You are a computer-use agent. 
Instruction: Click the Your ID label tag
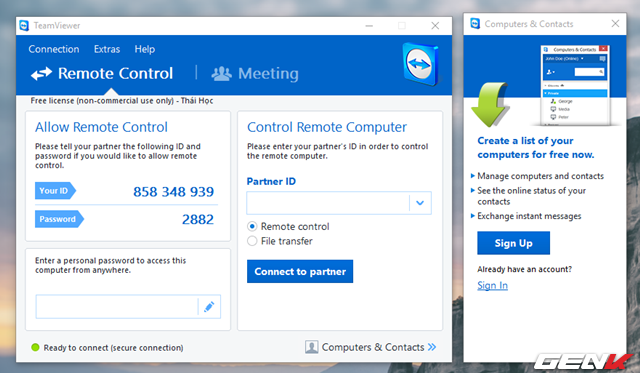(x=55, y=191)
